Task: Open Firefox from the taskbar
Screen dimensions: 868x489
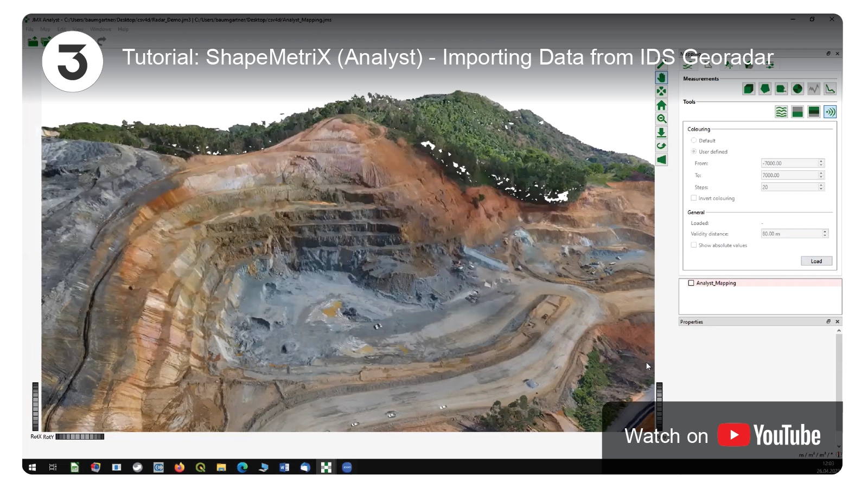Action: tap(180, 467)
